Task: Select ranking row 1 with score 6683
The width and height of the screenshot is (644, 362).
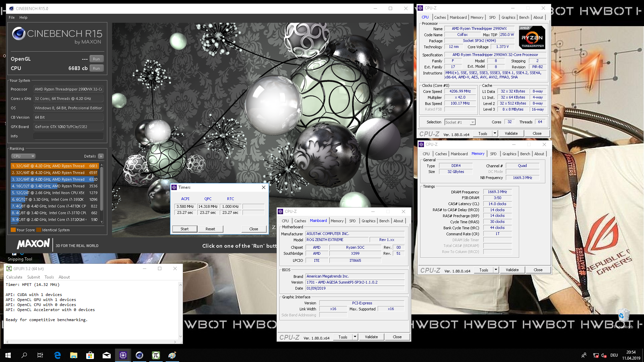Action: pyautogui.click(x=55, y=166)
